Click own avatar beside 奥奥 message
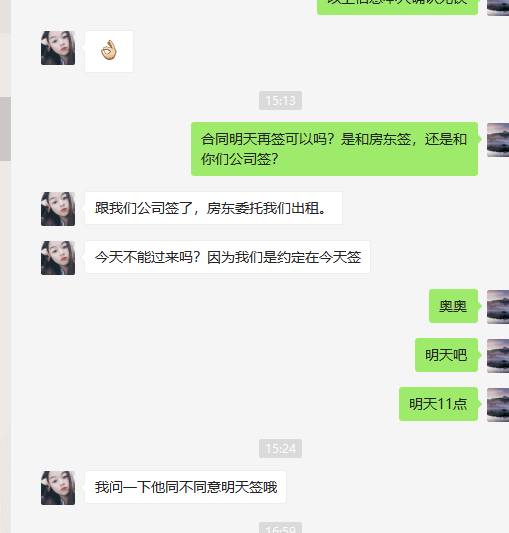Screen dimensions: 509x533 498,307
